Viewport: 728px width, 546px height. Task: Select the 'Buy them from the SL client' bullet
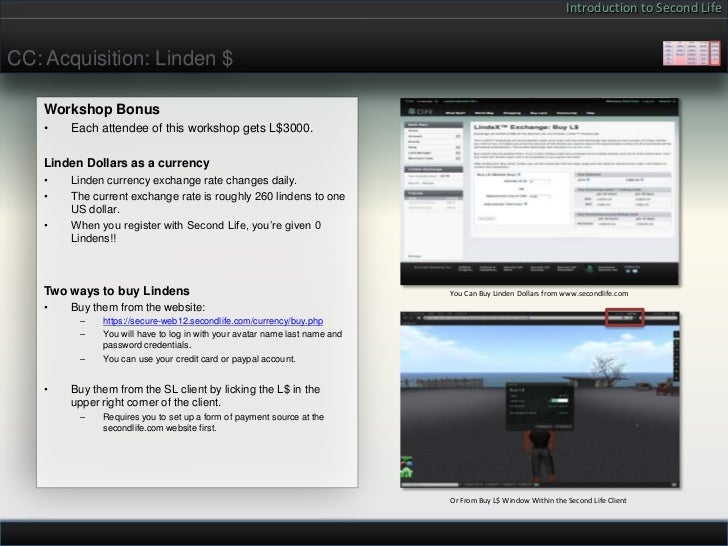pyautogui.click(x=195, y=396)
